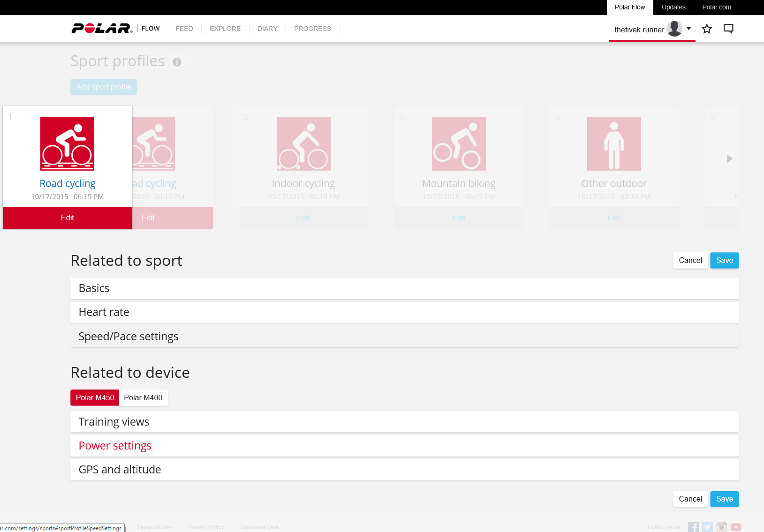Click the red Edit button under Road cycling
This screenshot has width=764, height=532.
68,218
